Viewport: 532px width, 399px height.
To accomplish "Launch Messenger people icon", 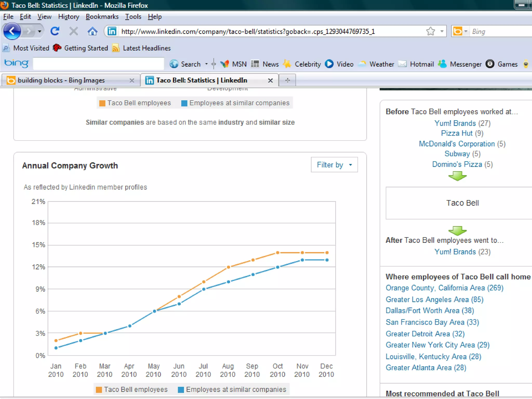I will 442,64.
